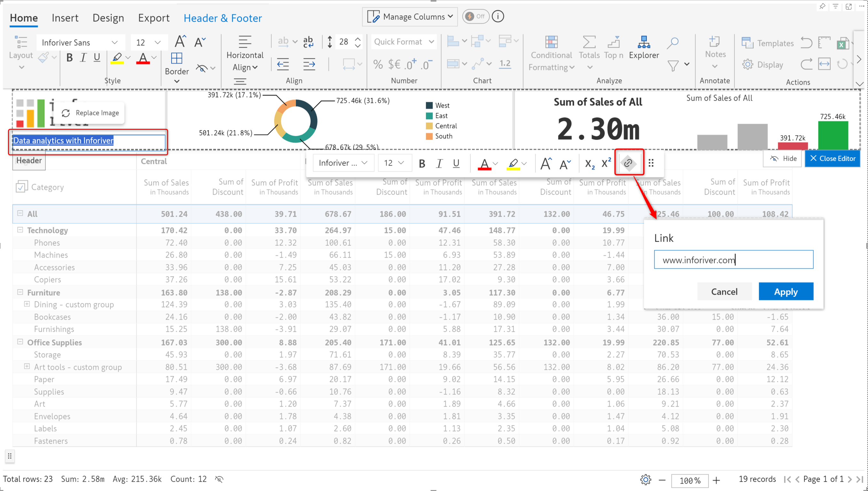
Task: Apply superscript formatting in floating toolbar
Action: (607, 163)
